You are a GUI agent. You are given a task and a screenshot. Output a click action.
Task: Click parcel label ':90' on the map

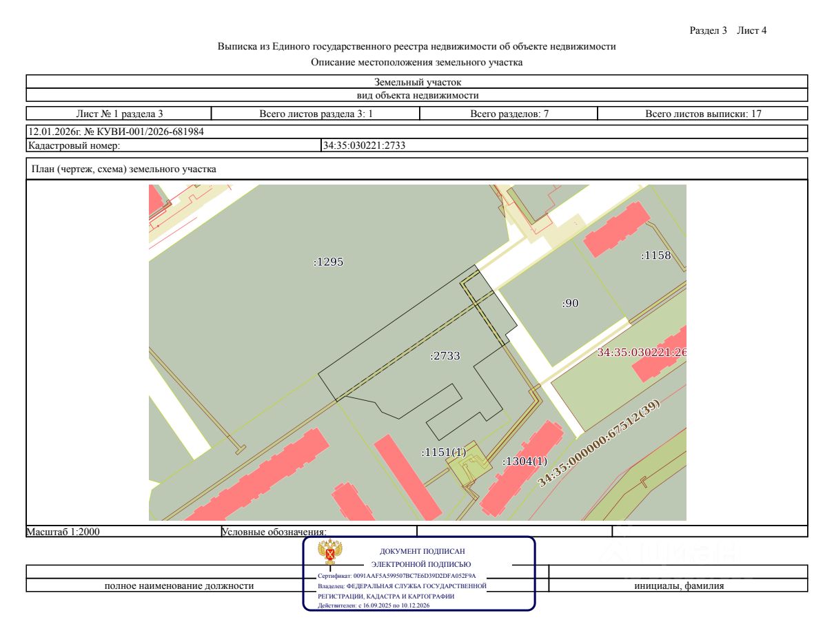570,303
